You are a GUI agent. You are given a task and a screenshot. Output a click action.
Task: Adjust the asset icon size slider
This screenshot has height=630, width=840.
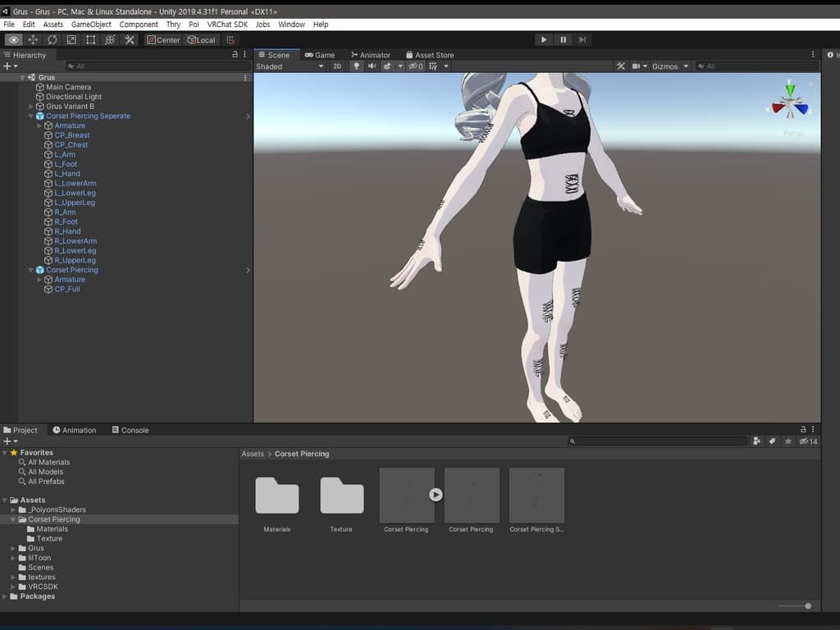tap(808, 605)
